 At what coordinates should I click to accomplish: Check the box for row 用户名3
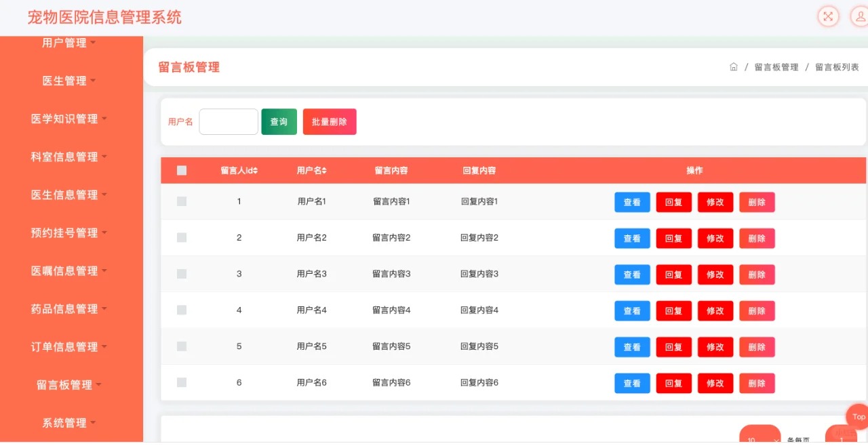coord(182,274)
